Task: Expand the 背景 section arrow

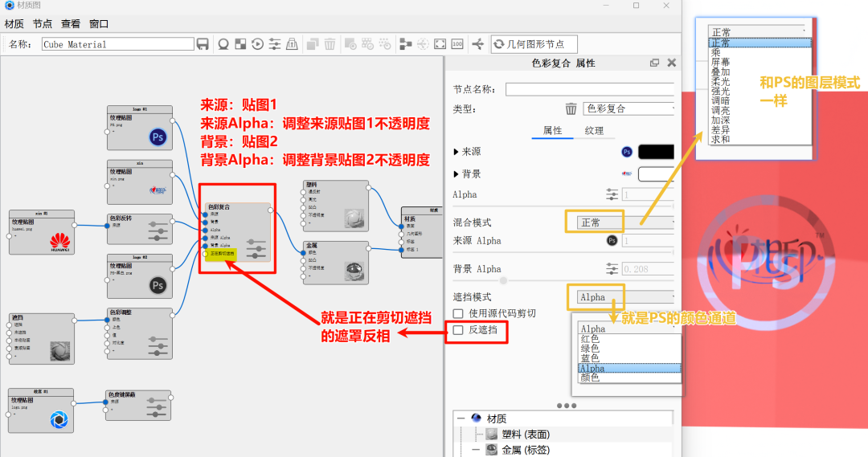Action: coord(457,173)
